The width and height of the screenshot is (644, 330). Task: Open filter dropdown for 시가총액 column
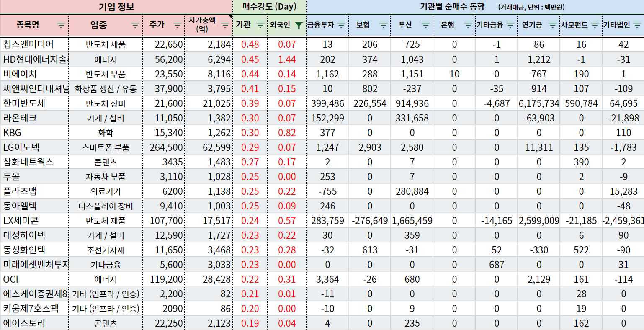pyautogui.click(x=225, y=25)
